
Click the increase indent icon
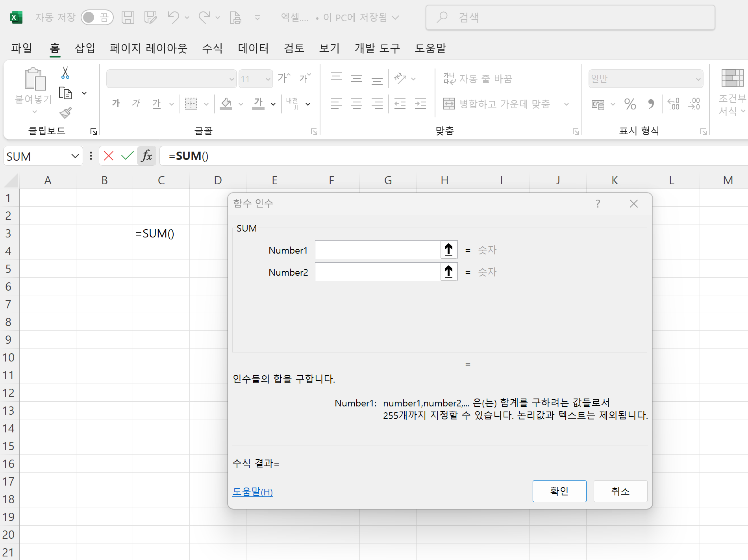click(x=420, y=104)
